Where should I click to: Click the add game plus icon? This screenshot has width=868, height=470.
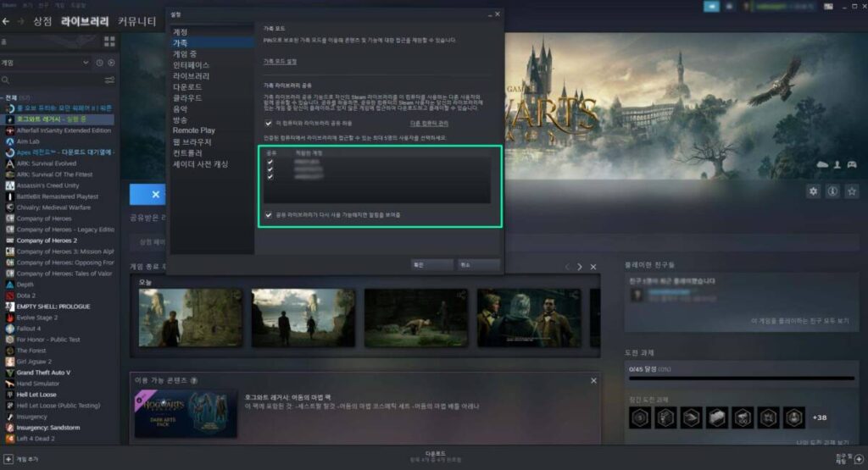tap(8, 459)
